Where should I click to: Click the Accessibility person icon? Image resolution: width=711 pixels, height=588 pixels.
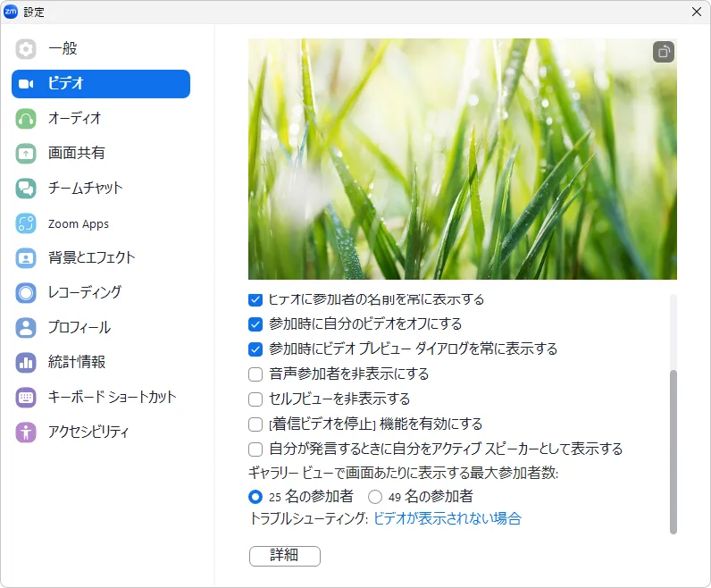click(26, 433)
